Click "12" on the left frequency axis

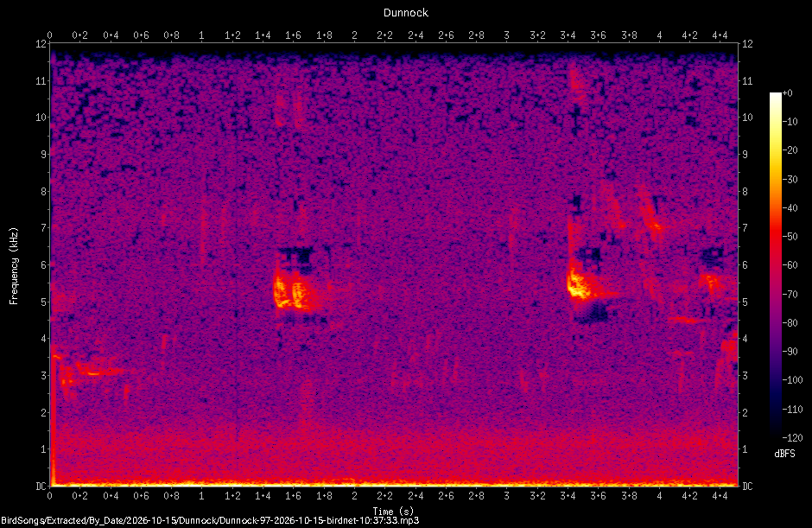tap(41, 43)
